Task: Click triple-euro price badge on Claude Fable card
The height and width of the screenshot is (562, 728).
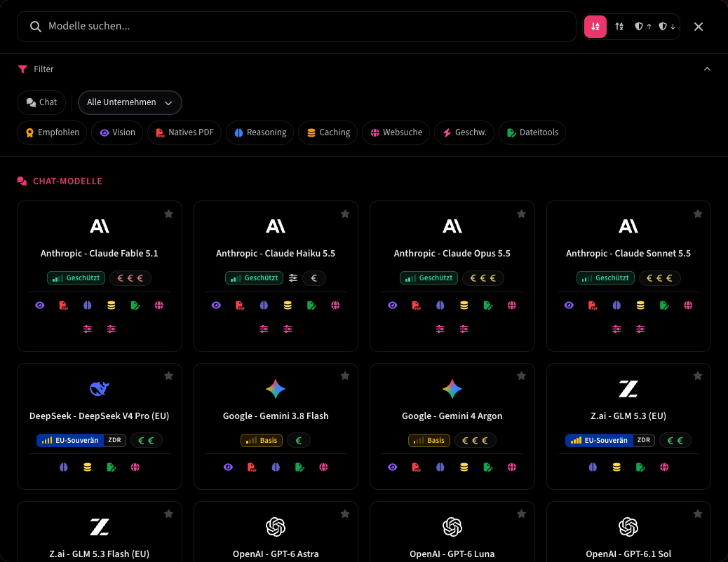Action: click(130, 278)
